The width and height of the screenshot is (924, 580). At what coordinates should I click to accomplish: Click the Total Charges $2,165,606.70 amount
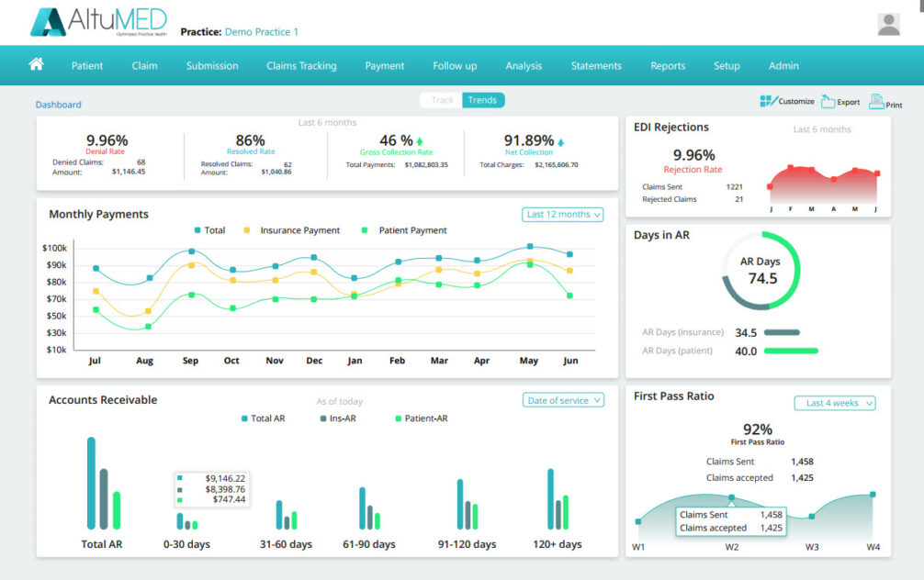click(557, 165)
